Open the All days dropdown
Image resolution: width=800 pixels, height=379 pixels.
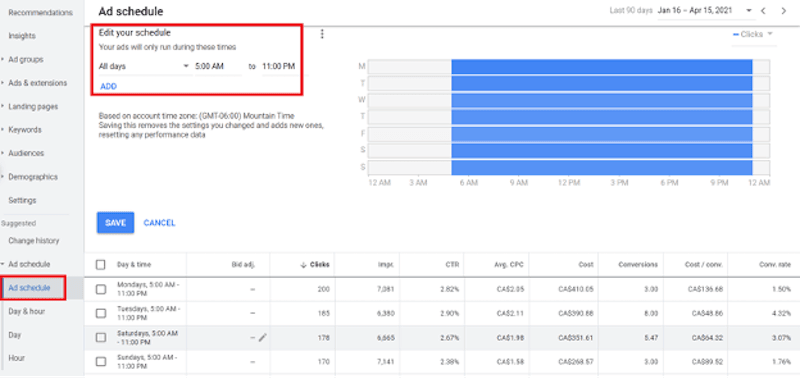144,66
